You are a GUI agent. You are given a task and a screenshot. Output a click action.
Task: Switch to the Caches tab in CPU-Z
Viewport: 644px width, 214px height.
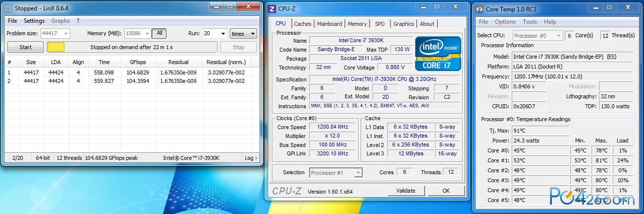pos(303,24)
